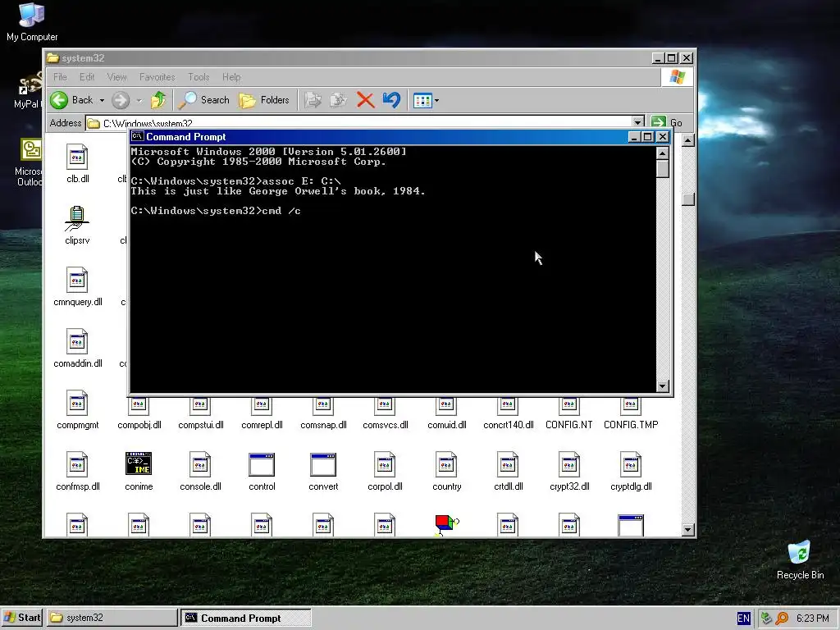
Task: Click Explorer vertical scrollbar thumb
Action: (688, 199)
